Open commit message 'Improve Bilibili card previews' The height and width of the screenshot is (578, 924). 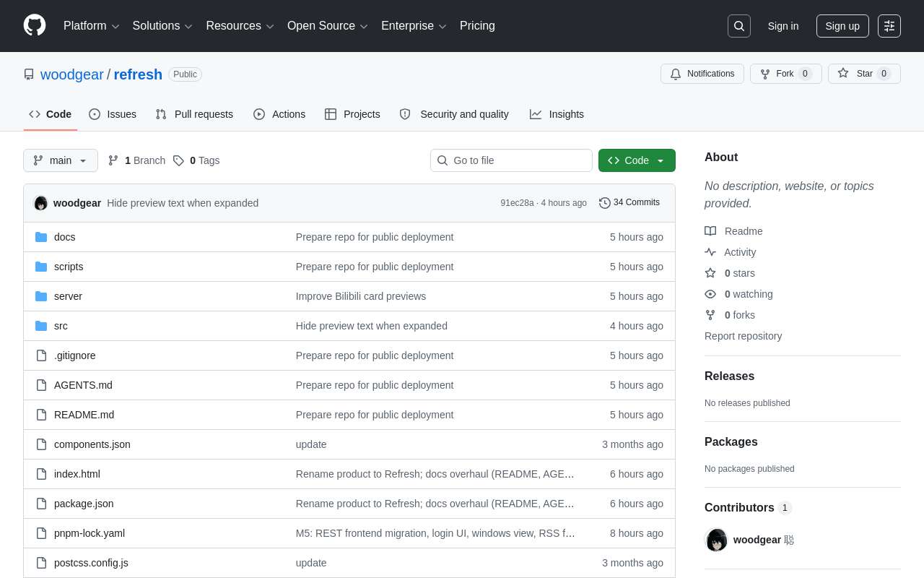(361, 296)
